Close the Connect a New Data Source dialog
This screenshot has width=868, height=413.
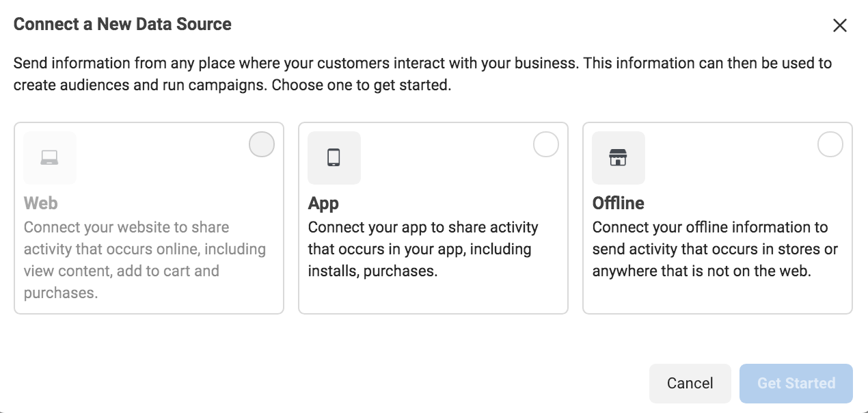point(840,25)
